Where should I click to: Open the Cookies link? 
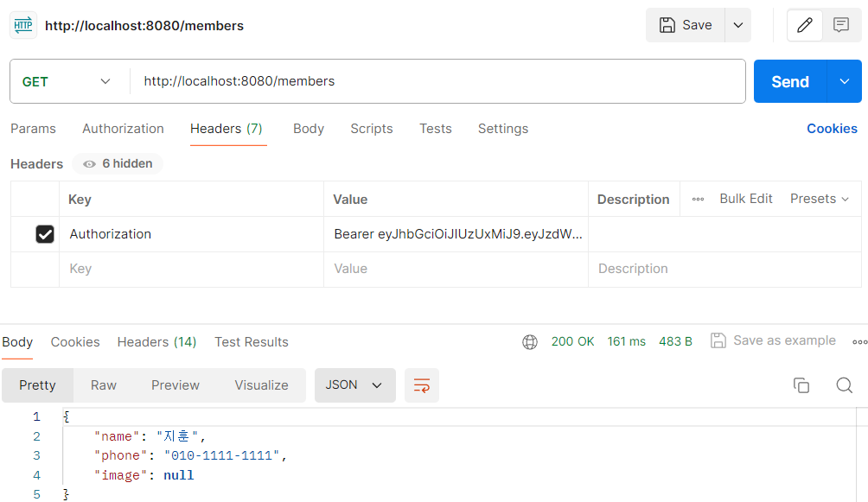pos(832,129)
